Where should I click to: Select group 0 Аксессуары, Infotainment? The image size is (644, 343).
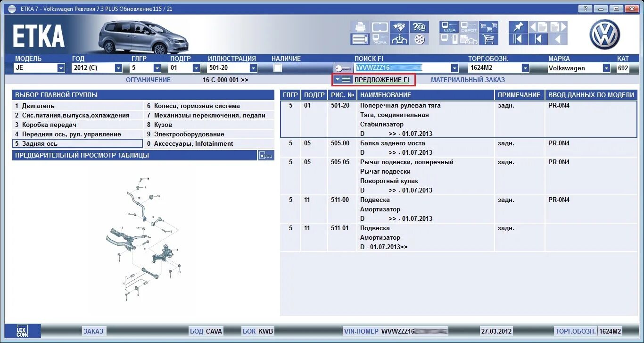[x=209, y=144]
